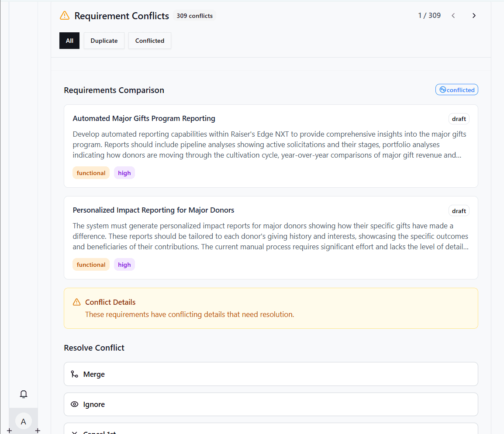Click the draft badge on Automated Major Gifts card
Image resolution: width=504 pixels, height=434 pixels.
coord(459,119)
